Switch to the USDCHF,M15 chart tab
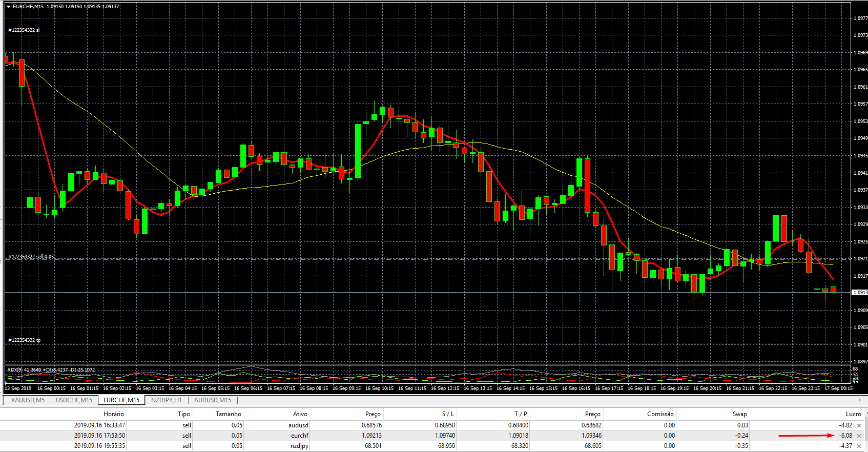Screen dimensions: 868x452 [74, 400]
